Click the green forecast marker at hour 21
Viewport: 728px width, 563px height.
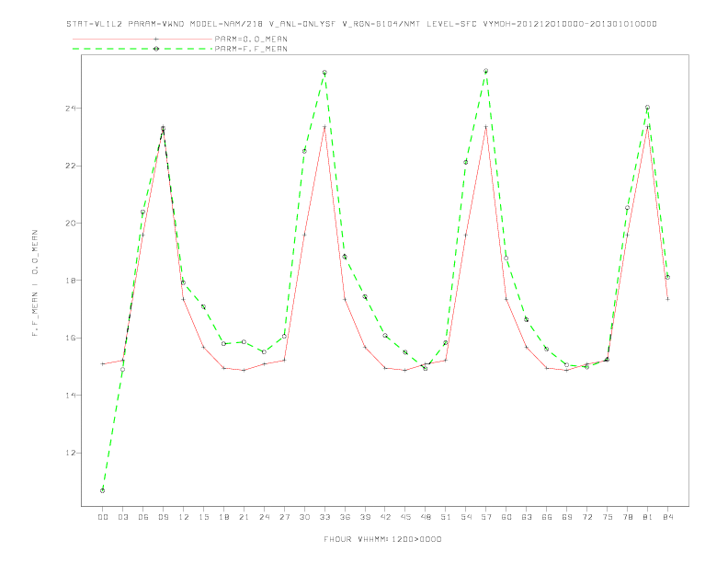click(x=244, y=342)
